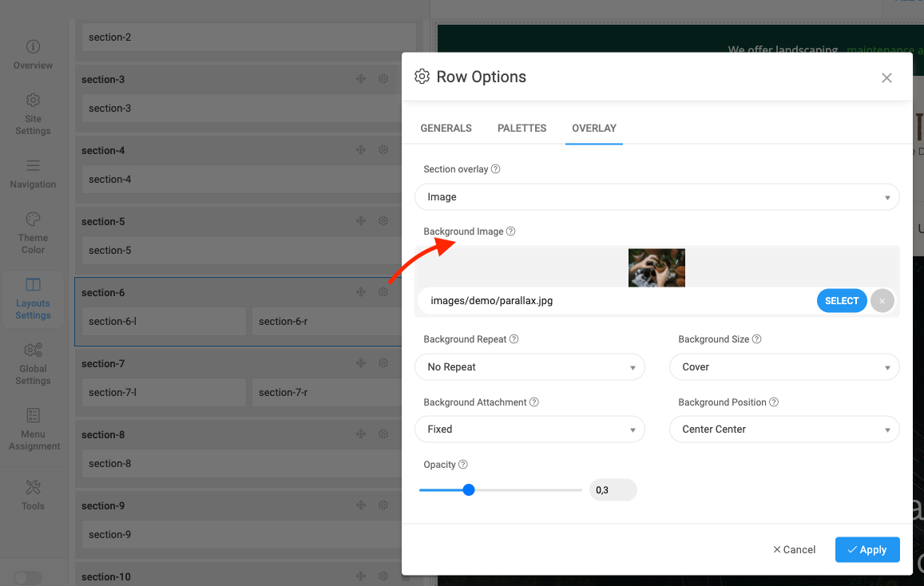Image resolution: width=924 pixels, height=586 pixels.
Task: Open Theme Color palette icon
Action: pyautogui.click(x=33, y=220)
